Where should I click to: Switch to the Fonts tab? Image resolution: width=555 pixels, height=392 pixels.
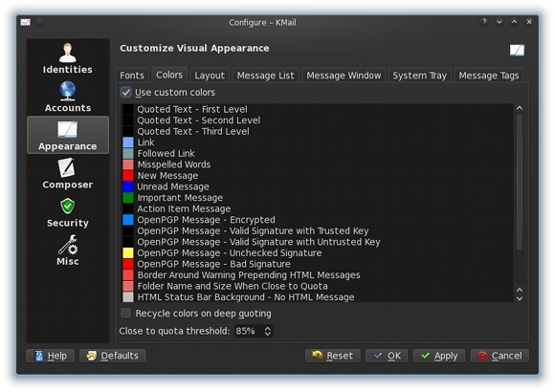click(132, 76)
